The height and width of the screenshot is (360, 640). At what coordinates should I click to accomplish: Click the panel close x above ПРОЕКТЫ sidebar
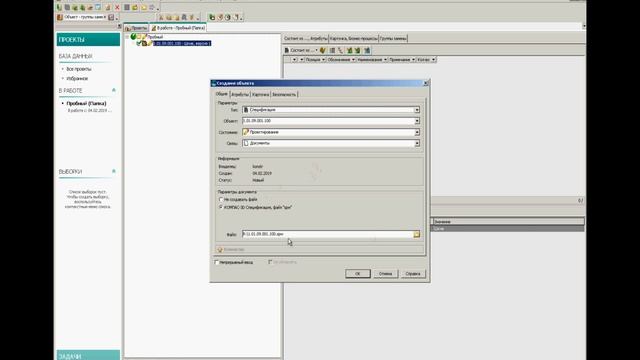coord(119,26)
